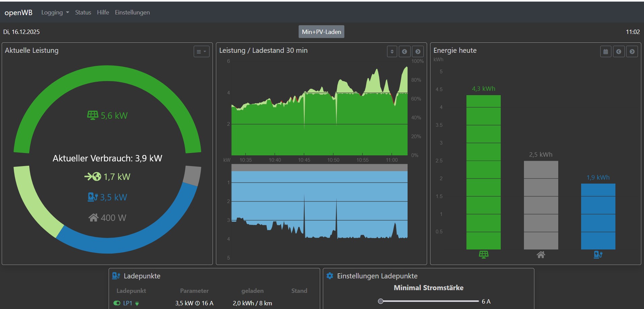Click the charging station icon beside Ladepunkte
The width and height of the screenshot is (644, 309).
point(116,276)
